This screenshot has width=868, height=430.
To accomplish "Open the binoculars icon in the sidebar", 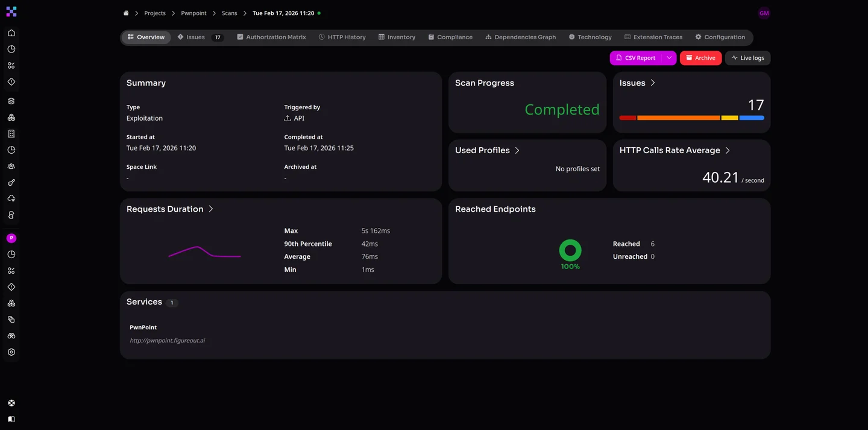I will [11, 336].
